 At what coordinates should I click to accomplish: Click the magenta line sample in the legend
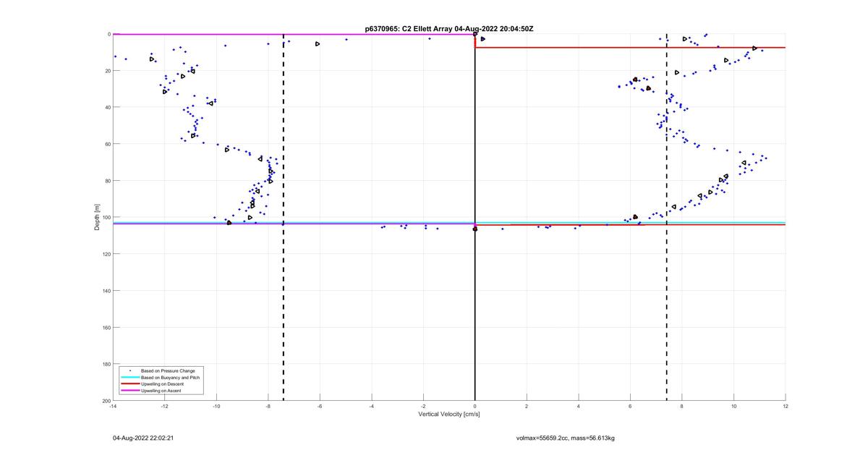(x=130, y=390)
